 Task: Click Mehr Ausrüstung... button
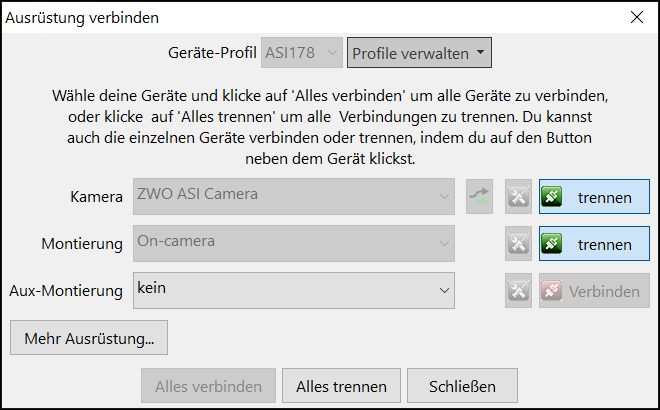[89, 338]
